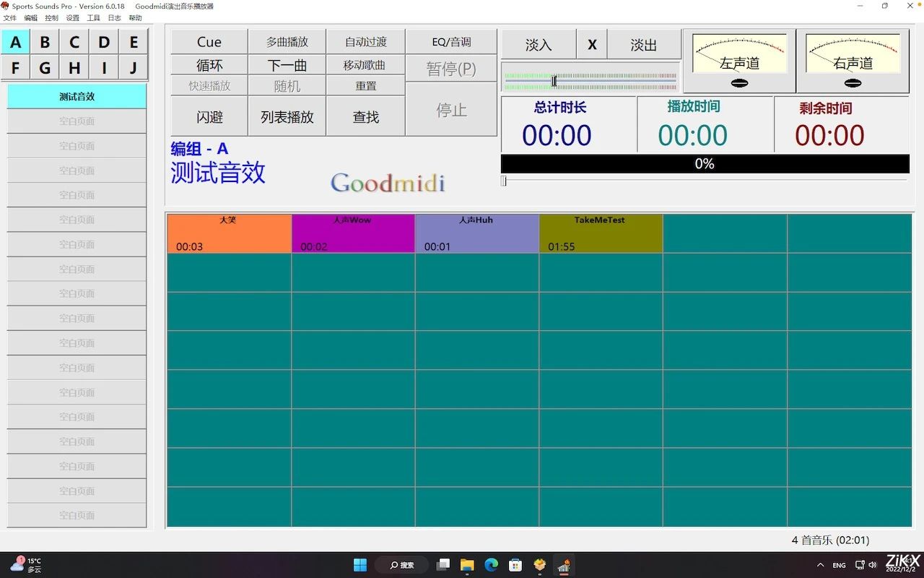Open Microsoft Store from the taskbar

[x=515, y=565]
